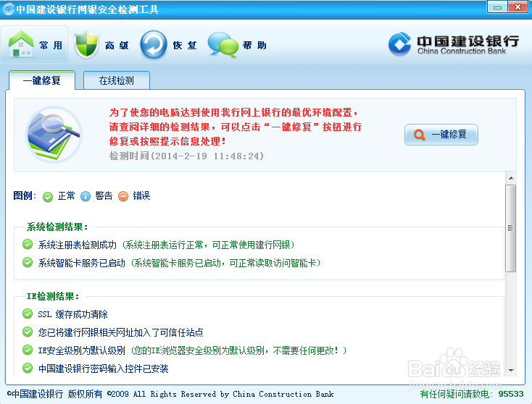
Task: Click the 一键修复 button with magnifier
Action: pyautogui.click(x=441, y=135)
